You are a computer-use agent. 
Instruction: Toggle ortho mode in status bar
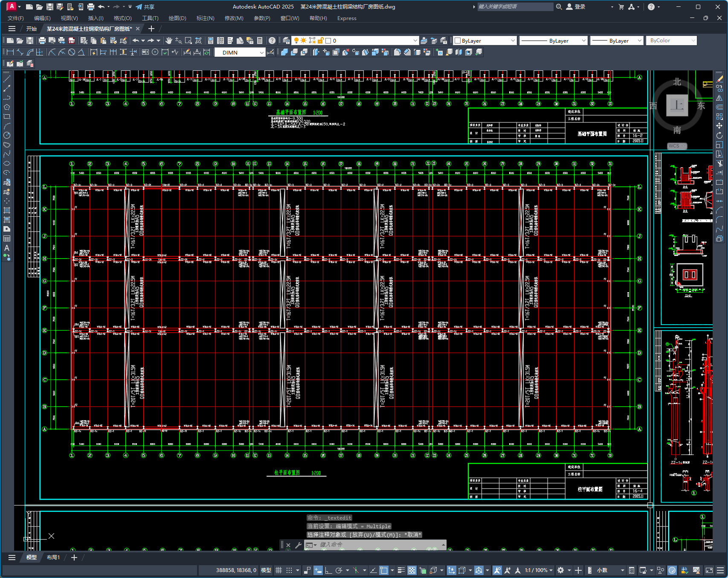(328, 570)
